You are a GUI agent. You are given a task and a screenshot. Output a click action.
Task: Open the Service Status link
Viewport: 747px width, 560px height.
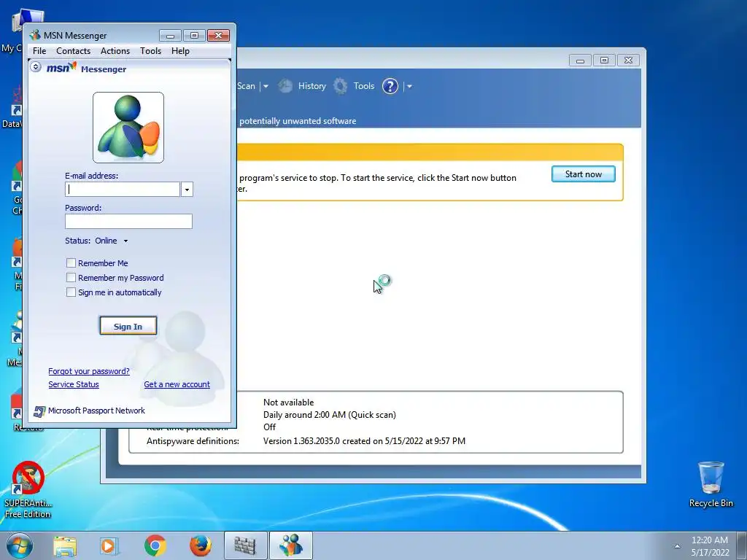(74, 384)
